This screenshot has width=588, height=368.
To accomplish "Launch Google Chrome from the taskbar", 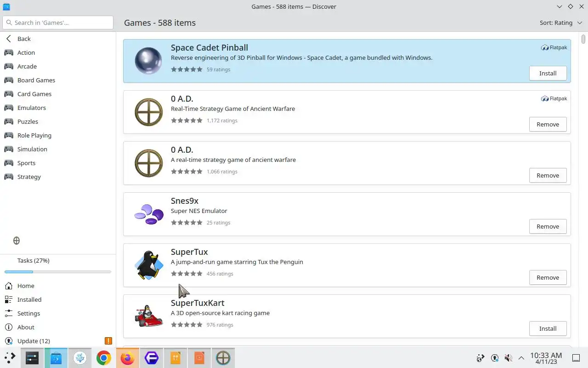I will coord(104,357).
